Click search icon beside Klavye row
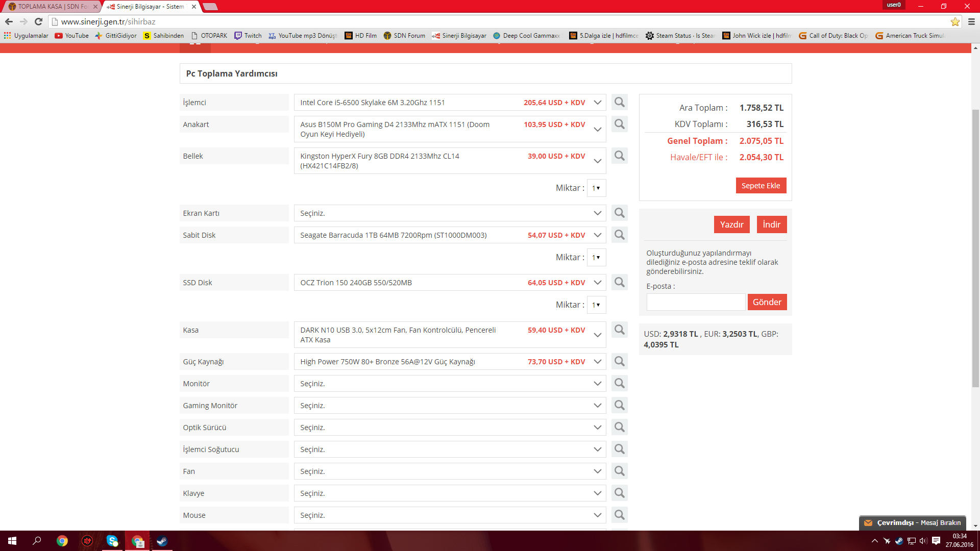This screenshot has width=980, height=551. click(x=619, y=493)
